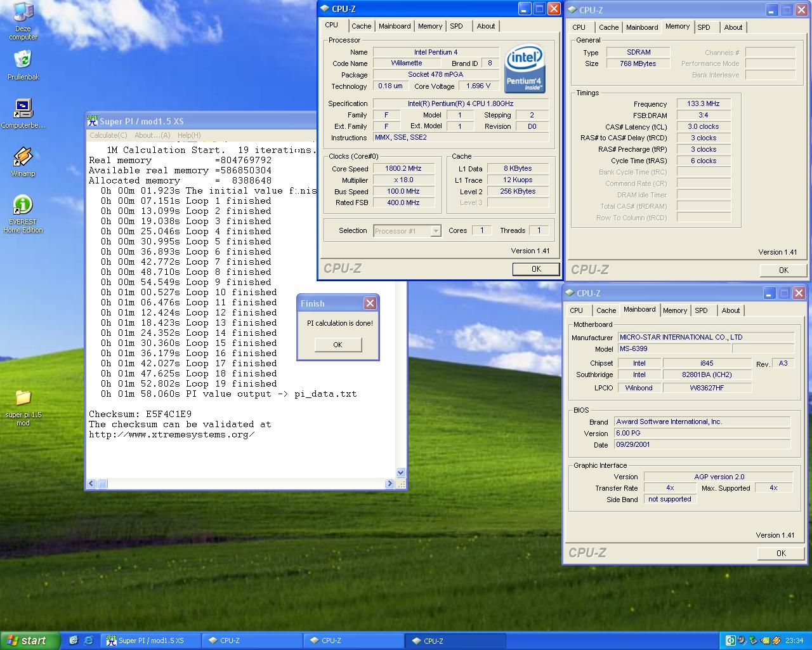Image resolution: width=812 pixels, height=650 pixels.
Task: Click the pressed CPU-Z taskbar button
Action: coord(456,640)
